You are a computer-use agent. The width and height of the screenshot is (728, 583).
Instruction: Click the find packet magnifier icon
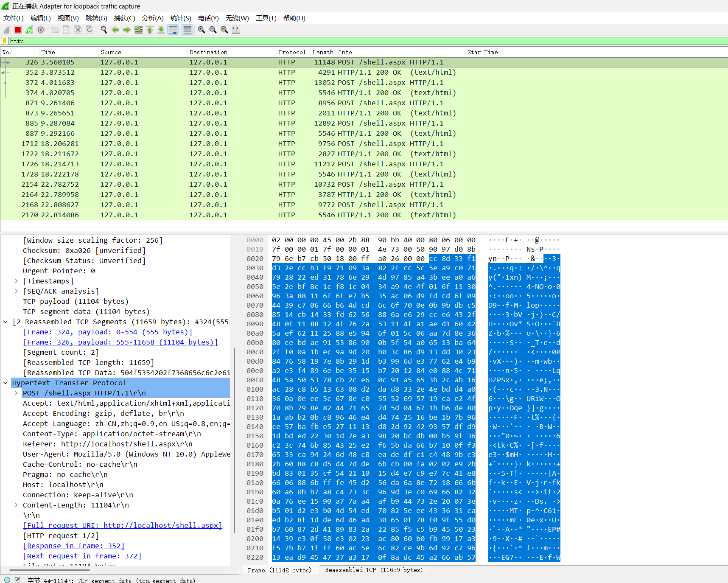point(104,30)
